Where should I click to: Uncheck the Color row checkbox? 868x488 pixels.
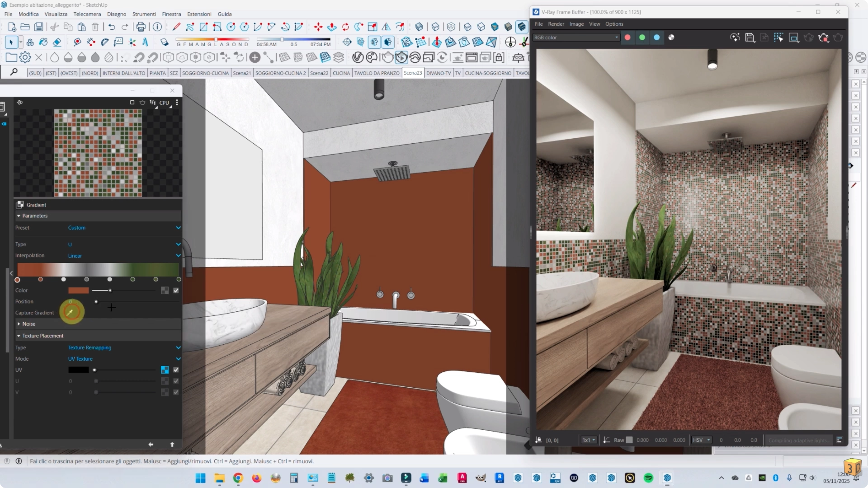pos(176,291)
